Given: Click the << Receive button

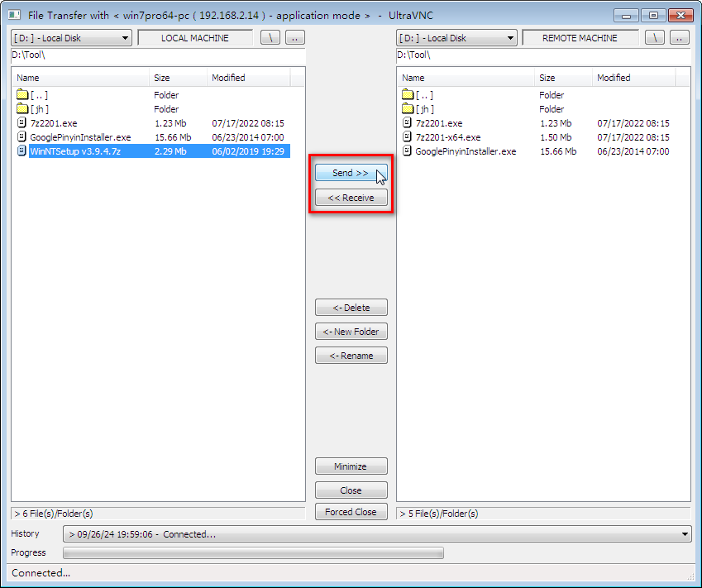Looking at the screenshot, I should pyautogui.click(x=351, y=198).
